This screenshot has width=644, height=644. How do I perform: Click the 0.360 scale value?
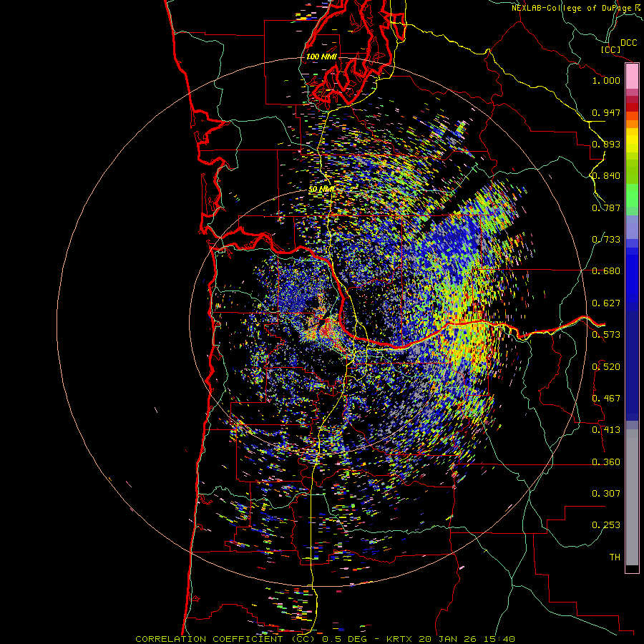pyautogui.click(x=606, y=462)
